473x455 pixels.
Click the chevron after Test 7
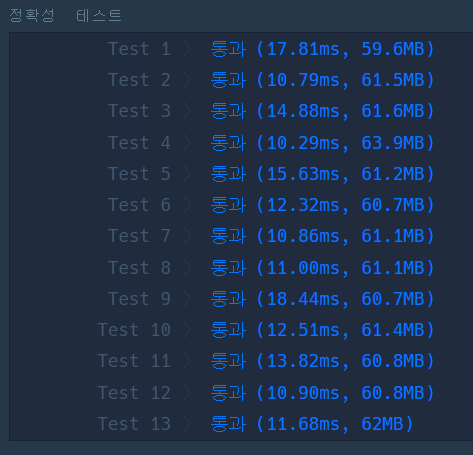[x=188, y=236]
